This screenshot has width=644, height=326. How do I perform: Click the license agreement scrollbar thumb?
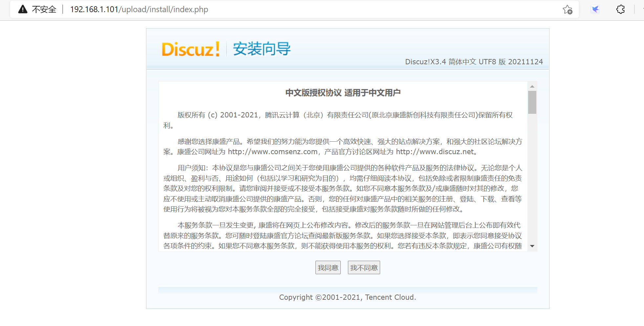[x=532, y=102]
